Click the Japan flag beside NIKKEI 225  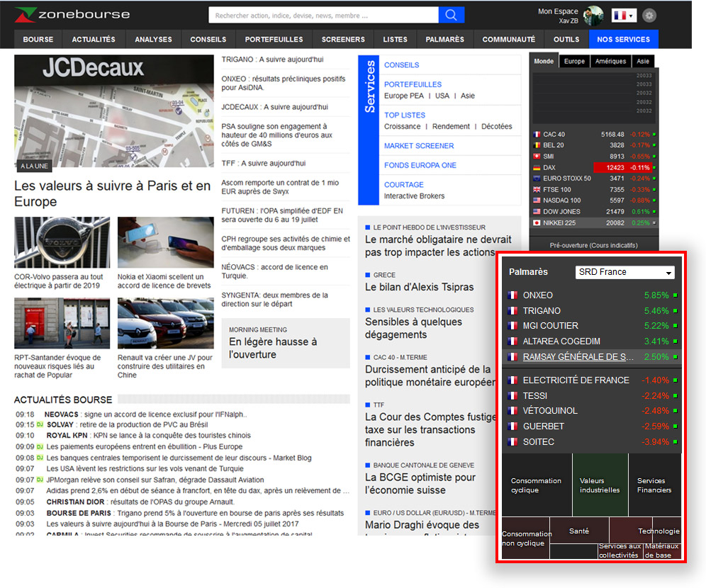click(x=537, y=222)
